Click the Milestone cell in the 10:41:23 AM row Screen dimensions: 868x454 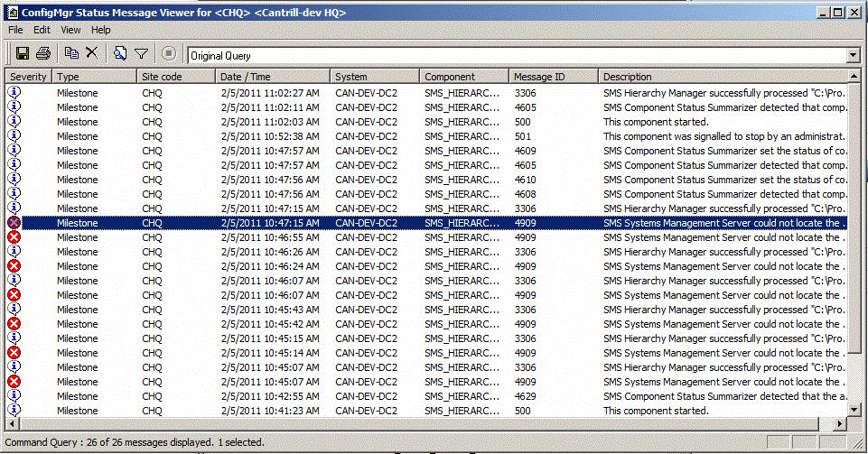(x=77, y=411)
